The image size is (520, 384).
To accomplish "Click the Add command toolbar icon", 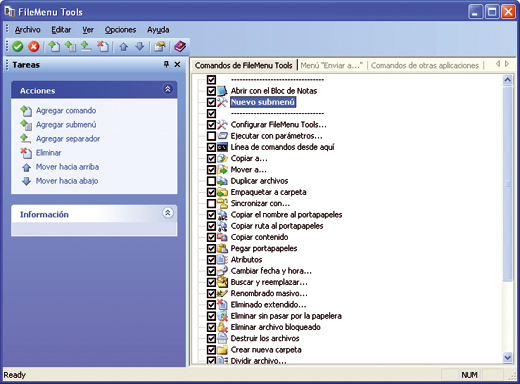I will [x=54, y=46].
